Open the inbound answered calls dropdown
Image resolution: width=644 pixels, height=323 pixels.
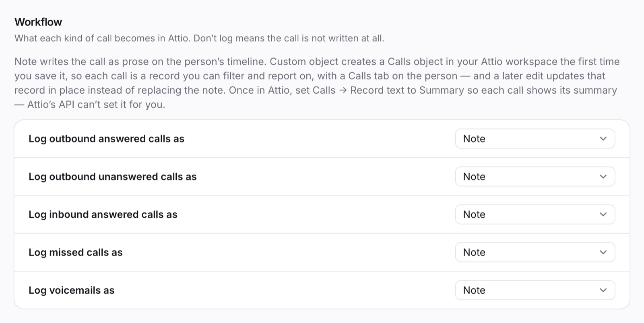coord(535,214)
